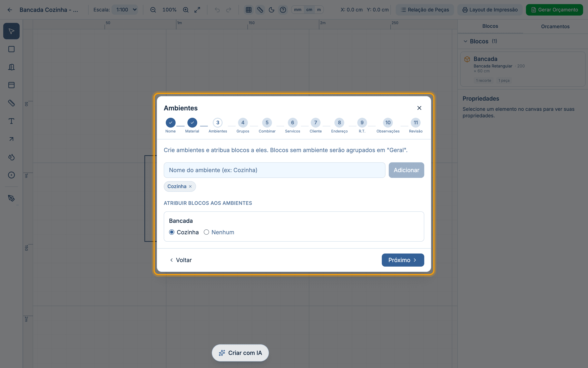Select the arrow pointer selection tool
The width and height of the screenshot is (588, 368).
11,31
